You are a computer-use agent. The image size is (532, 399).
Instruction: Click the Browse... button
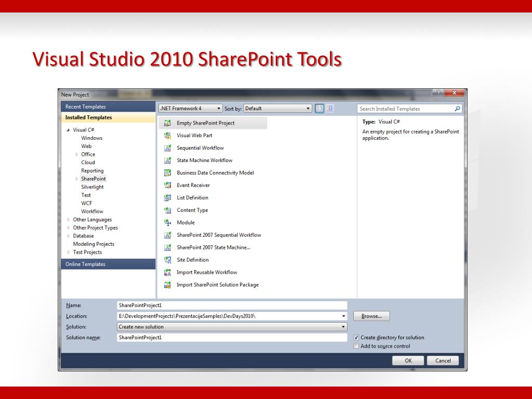371,316
